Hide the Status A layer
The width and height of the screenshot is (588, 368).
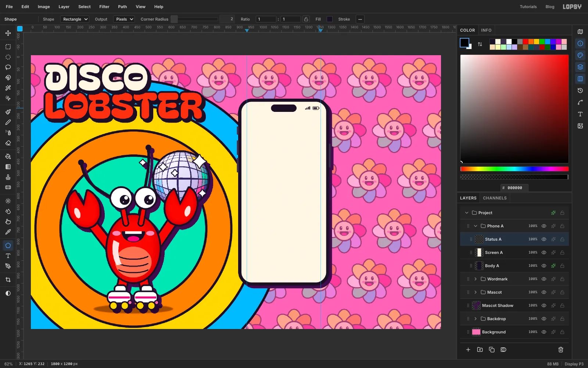[544, 239]
